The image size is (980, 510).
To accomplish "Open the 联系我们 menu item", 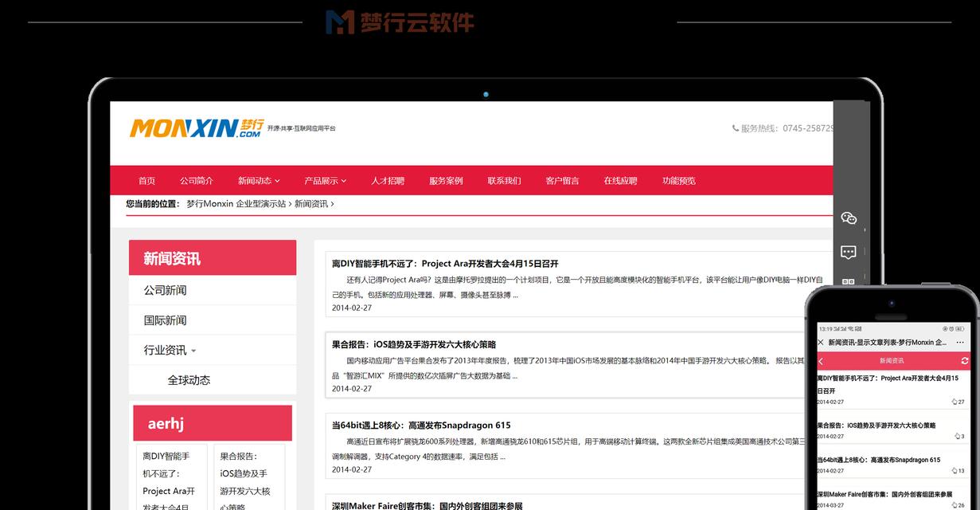I will tap(504, 181).
